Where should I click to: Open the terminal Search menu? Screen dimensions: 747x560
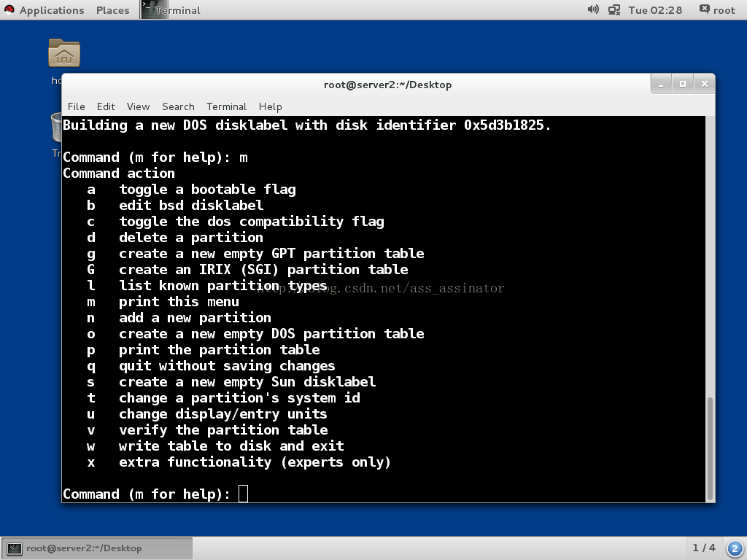click(178, 106)
